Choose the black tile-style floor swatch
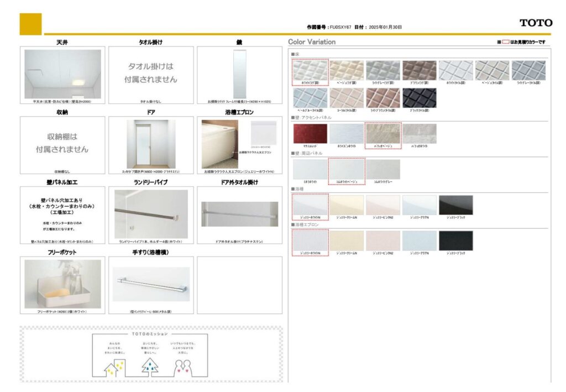 [419, 98]
